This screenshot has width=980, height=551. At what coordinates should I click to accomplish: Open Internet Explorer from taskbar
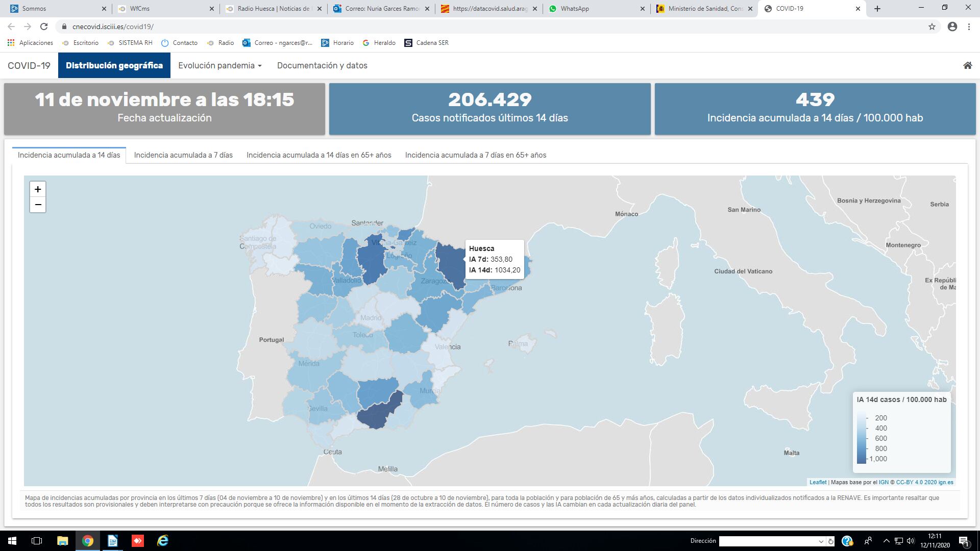click(163, 541)
